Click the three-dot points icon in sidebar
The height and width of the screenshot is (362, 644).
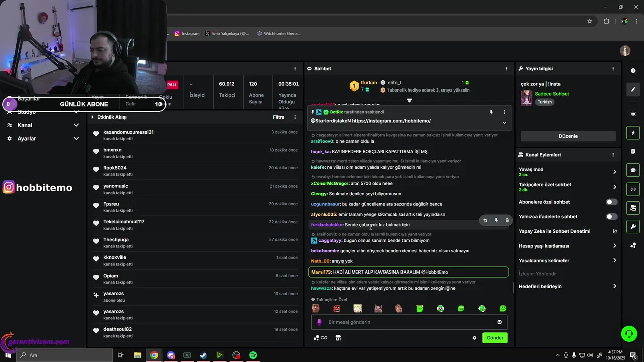(x=633, y=245)
